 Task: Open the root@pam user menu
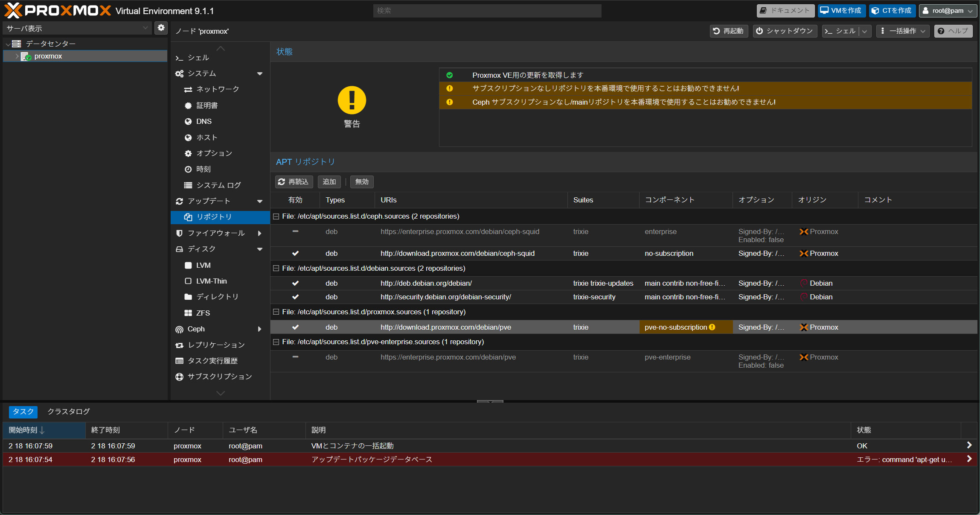(x=947, y=11)
